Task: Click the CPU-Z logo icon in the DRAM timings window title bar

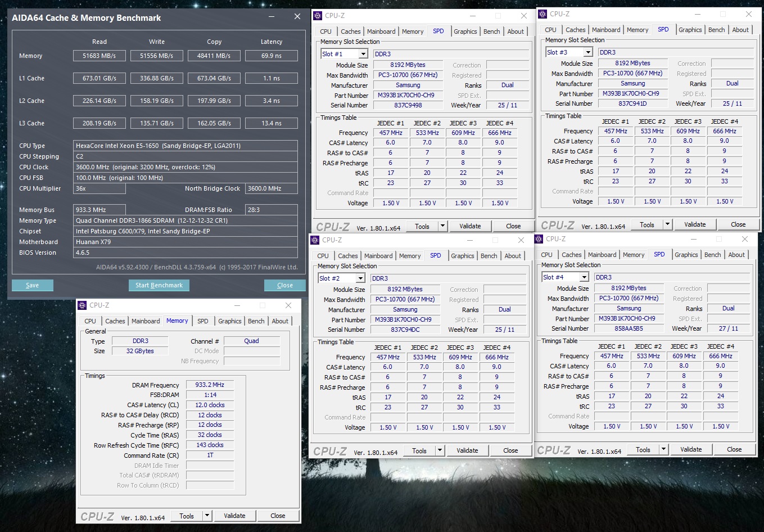Action: [82, 305]
